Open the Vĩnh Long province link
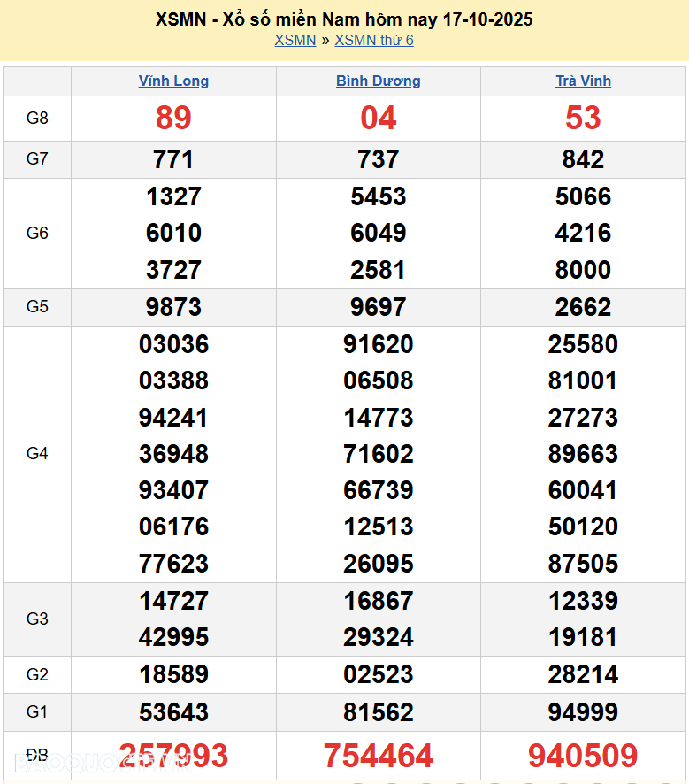 tap(173, 81)
